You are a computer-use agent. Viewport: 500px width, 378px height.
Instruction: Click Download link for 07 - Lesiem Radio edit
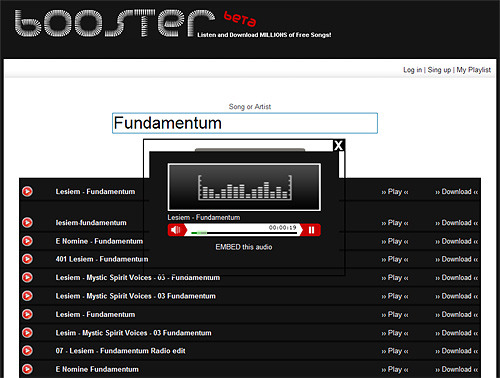pyautogui.click(x=457, y=351)
